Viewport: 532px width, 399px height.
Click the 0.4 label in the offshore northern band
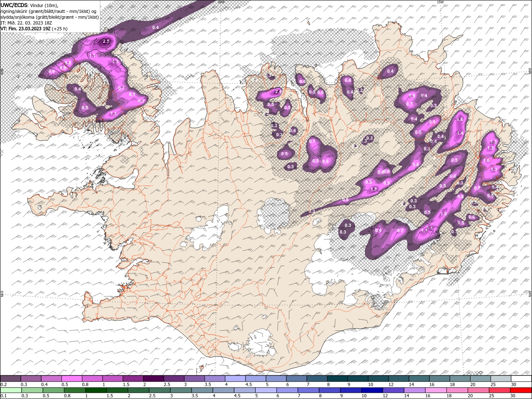tap(155, 27)
